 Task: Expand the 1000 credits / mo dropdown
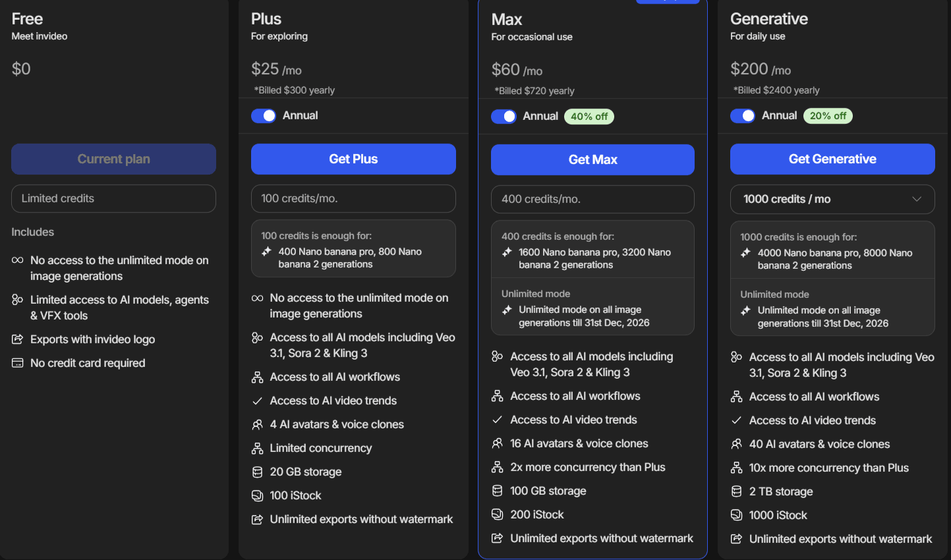[832, 199]
